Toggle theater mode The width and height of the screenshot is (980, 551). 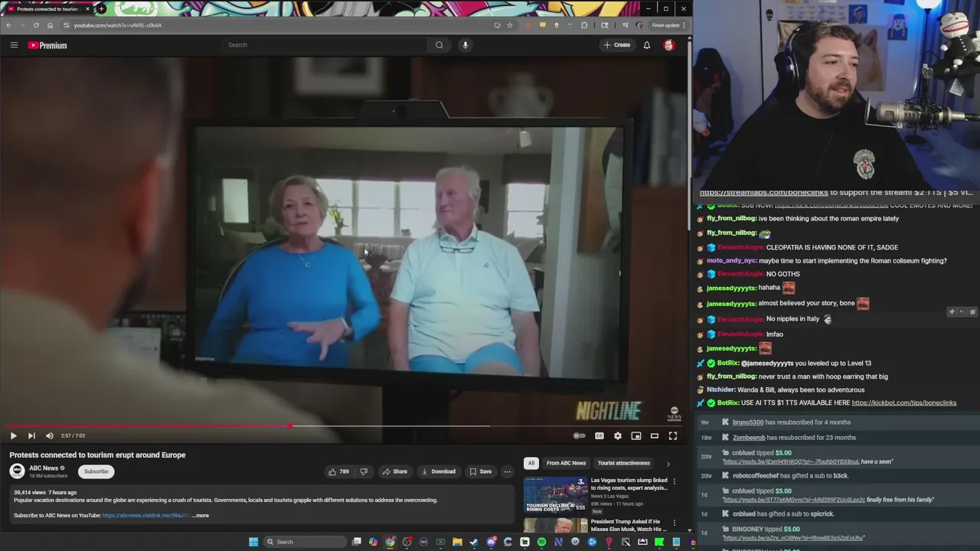[x=655, y=435]
